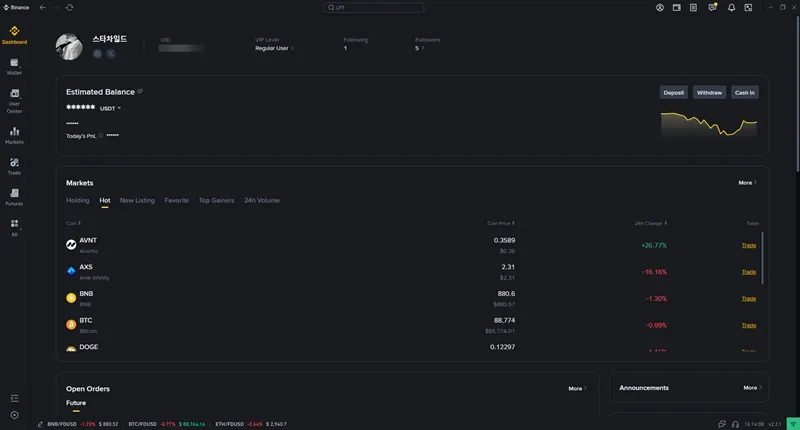Open the Trade section in sidebar
Screen dimensions: 800x430
pyautogui.click(x=14, y=165)
